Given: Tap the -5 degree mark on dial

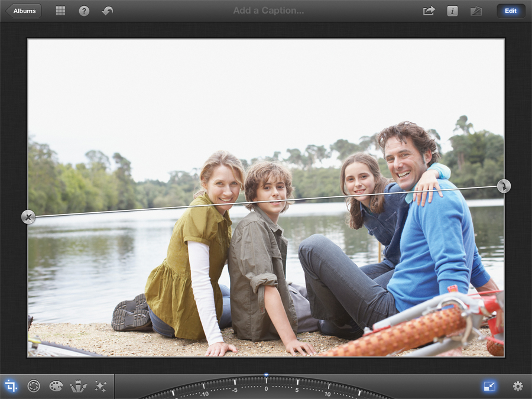Looking at the screenshot, I should [235, 390].
